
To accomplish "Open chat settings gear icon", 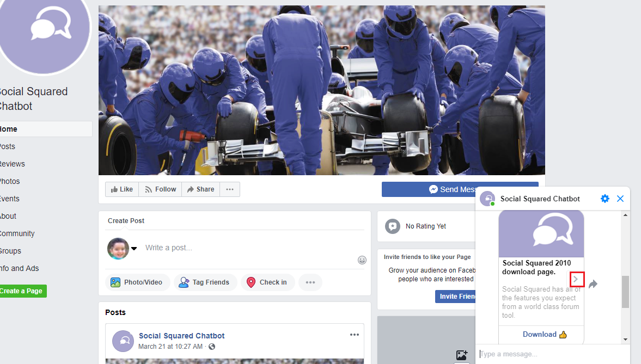I will tap(605, 199).
